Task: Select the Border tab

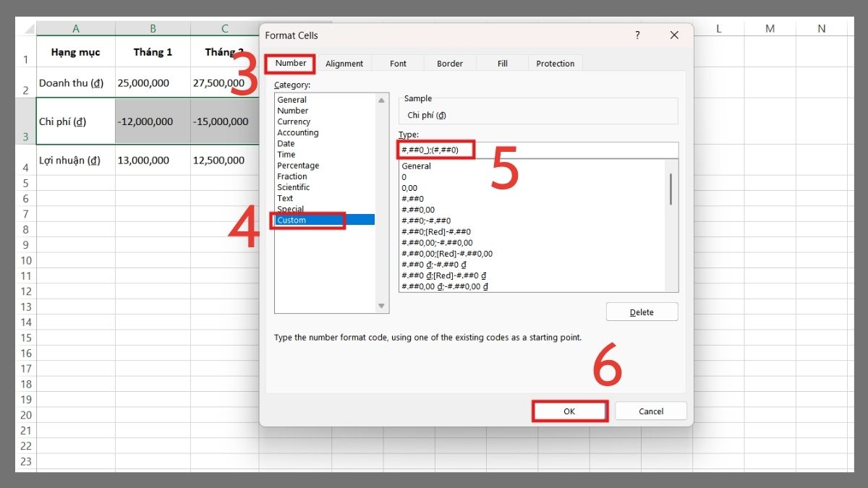Action: [x=449, y=63]
